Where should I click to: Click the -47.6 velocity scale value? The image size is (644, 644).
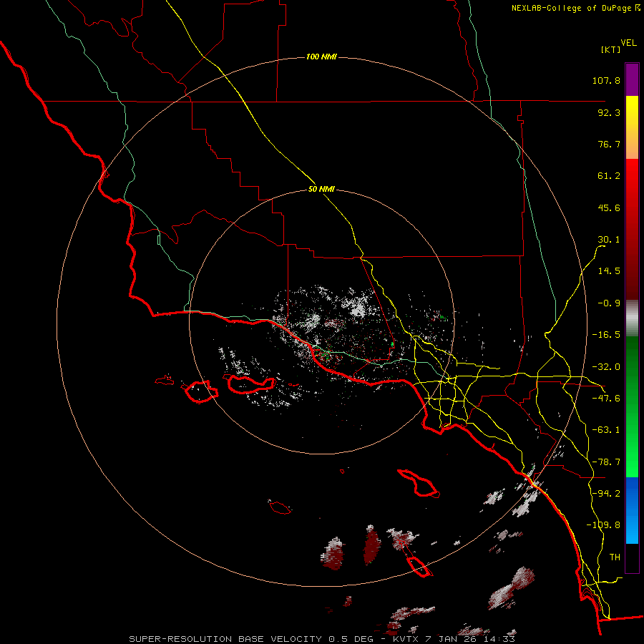click(606, 399)
